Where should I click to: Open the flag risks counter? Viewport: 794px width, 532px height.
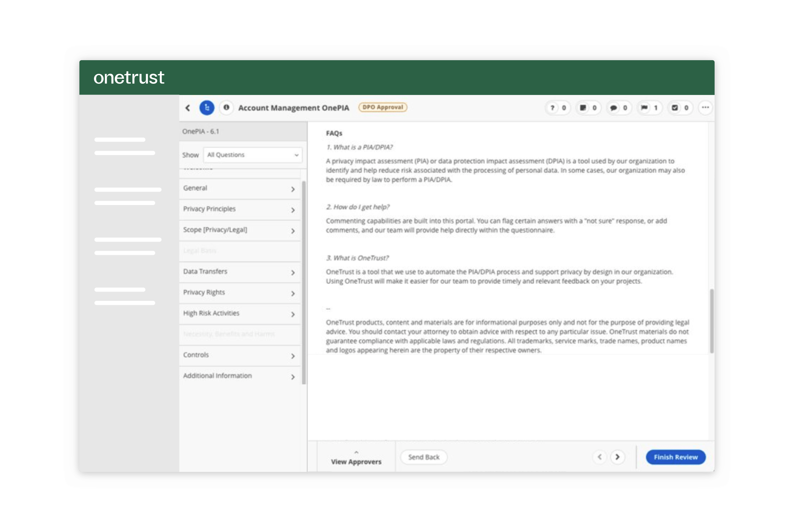click(x=649, y=108)
